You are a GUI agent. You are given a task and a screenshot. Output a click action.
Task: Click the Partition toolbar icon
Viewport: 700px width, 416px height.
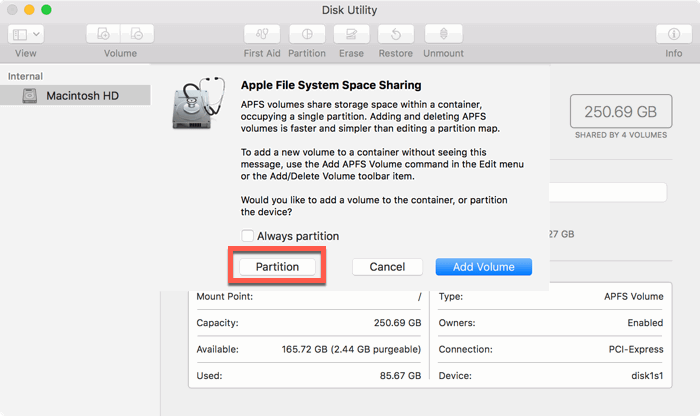pyautogui.click(x=307, y=34)
